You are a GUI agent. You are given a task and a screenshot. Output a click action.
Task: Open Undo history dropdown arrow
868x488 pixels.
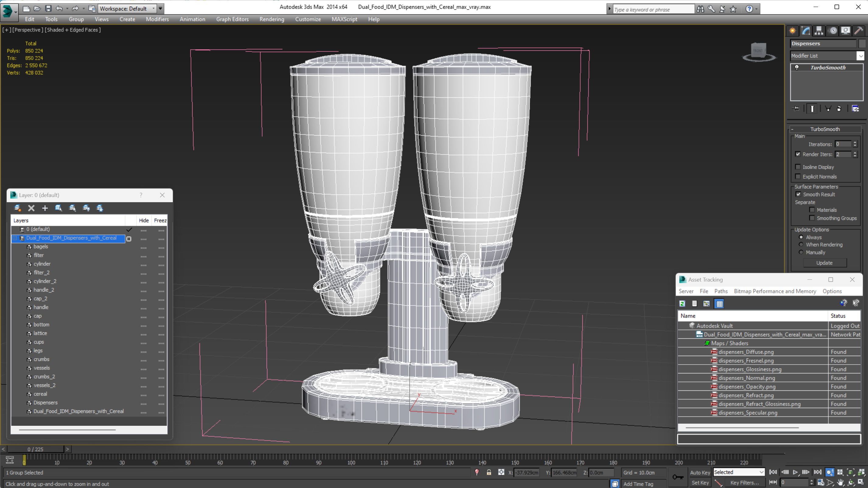[x=67, y=9]
